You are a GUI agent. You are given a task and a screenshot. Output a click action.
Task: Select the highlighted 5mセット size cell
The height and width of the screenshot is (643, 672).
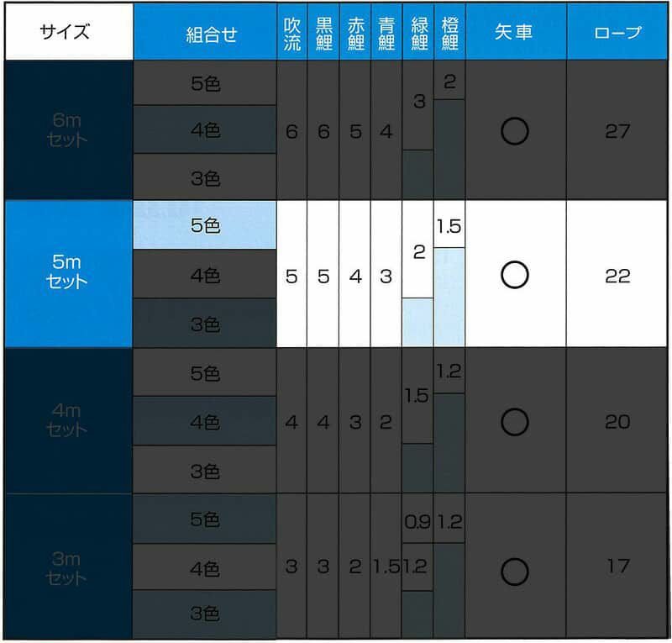pyautogui.click(x=68, y=274)
